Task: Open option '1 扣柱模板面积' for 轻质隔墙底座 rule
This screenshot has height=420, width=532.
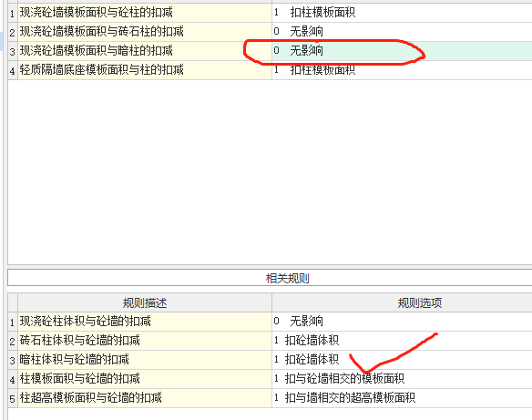Action: 402,70
